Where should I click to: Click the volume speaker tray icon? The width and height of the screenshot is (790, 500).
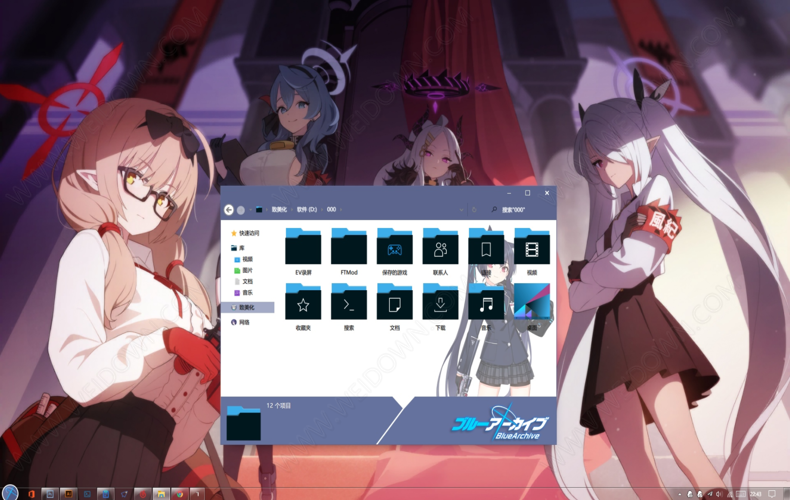coord(719,494)
